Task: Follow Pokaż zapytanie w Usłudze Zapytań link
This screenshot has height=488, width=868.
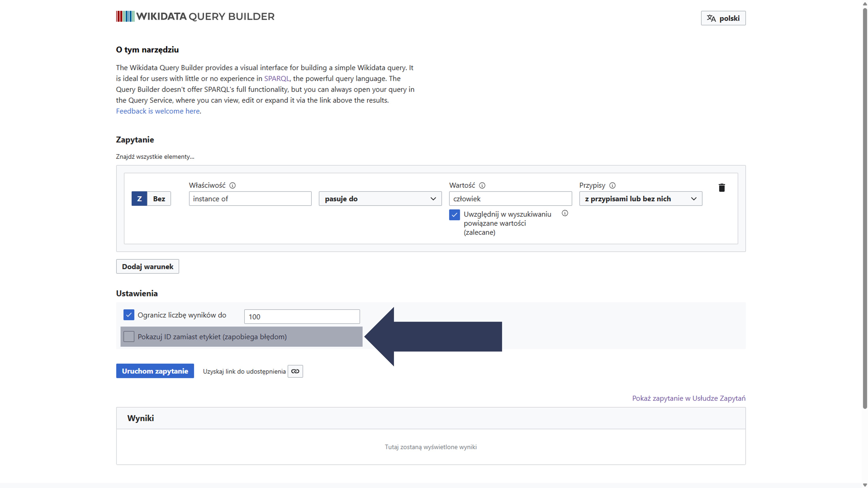Action: tap(688, 398)
